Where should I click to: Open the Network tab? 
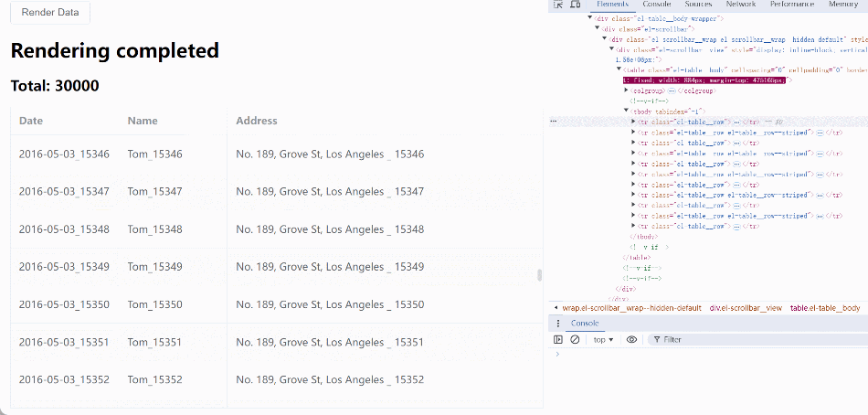tap(741, 4)
